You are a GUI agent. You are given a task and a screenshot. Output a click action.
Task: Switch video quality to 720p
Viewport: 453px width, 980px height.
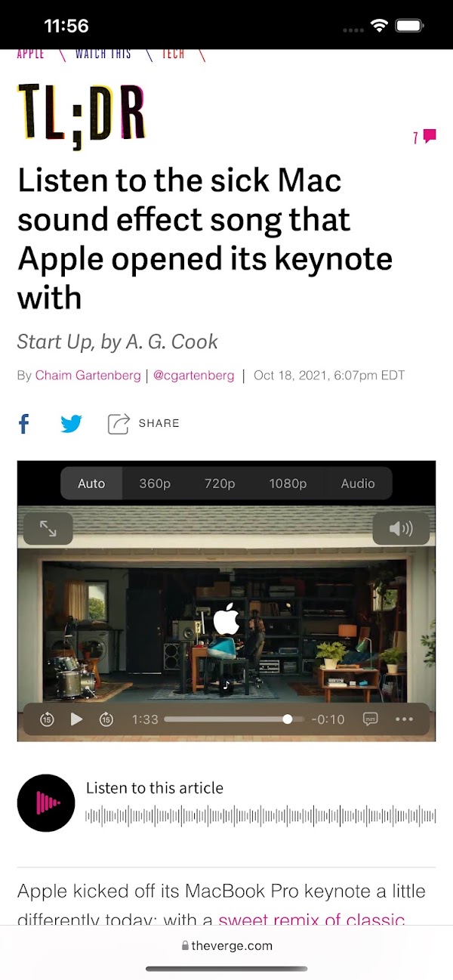220,484
